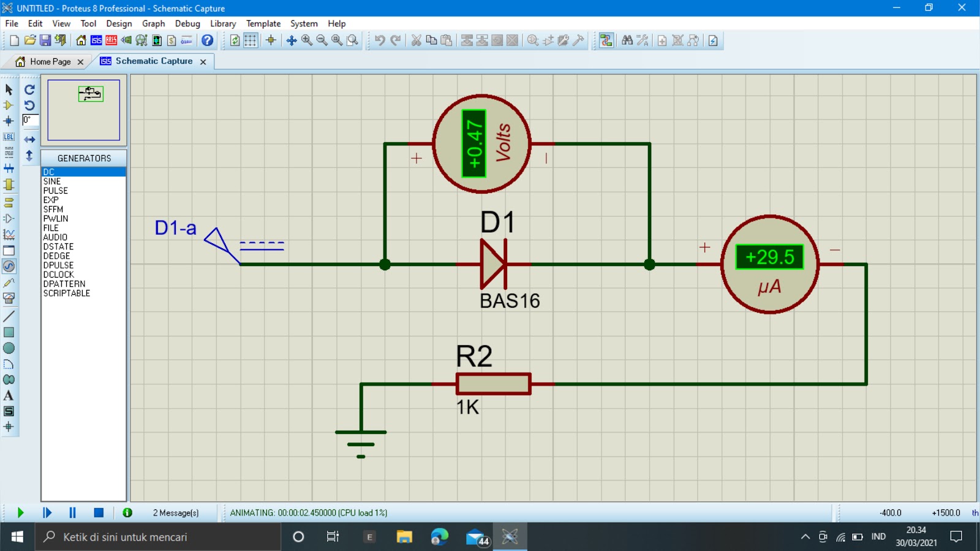
Task: Rotate clockwise using the rotate icon
Action: [x=29, y=89]
